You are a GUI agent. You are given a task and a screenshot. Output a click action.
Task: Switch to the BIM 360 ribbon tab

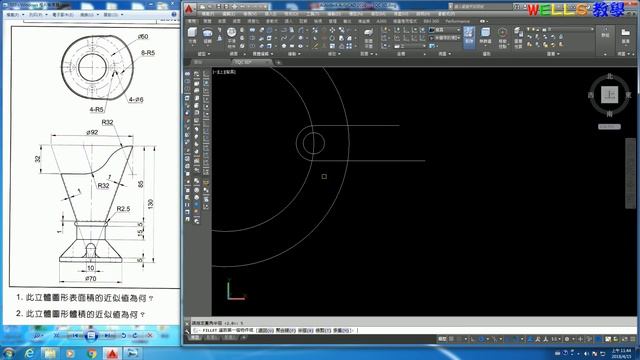pos(431,21)
